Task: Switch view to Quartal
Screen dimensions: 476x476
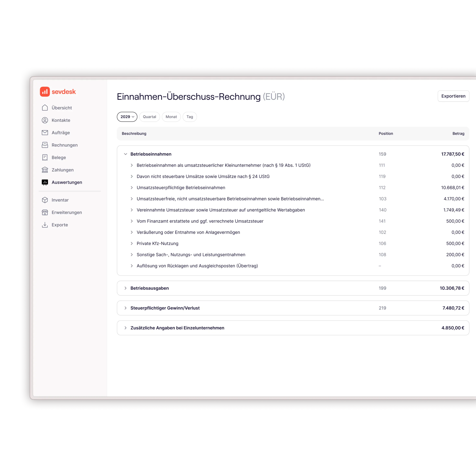Action: point(149,117)
